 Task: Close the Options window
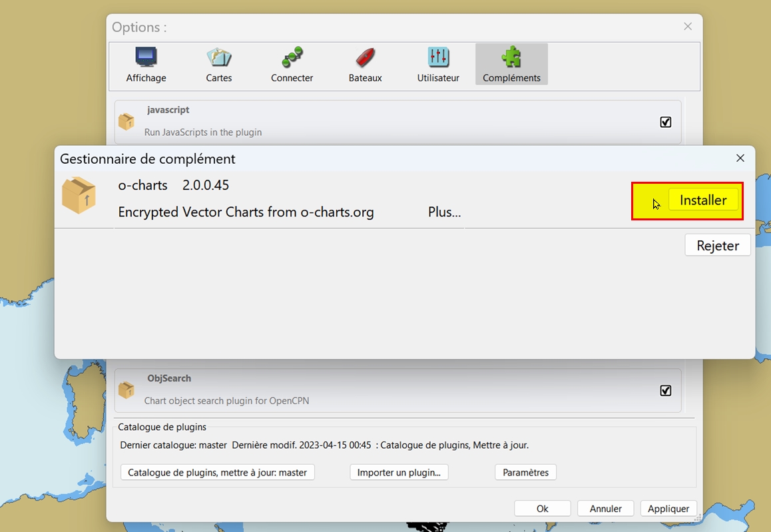(688, 27)
